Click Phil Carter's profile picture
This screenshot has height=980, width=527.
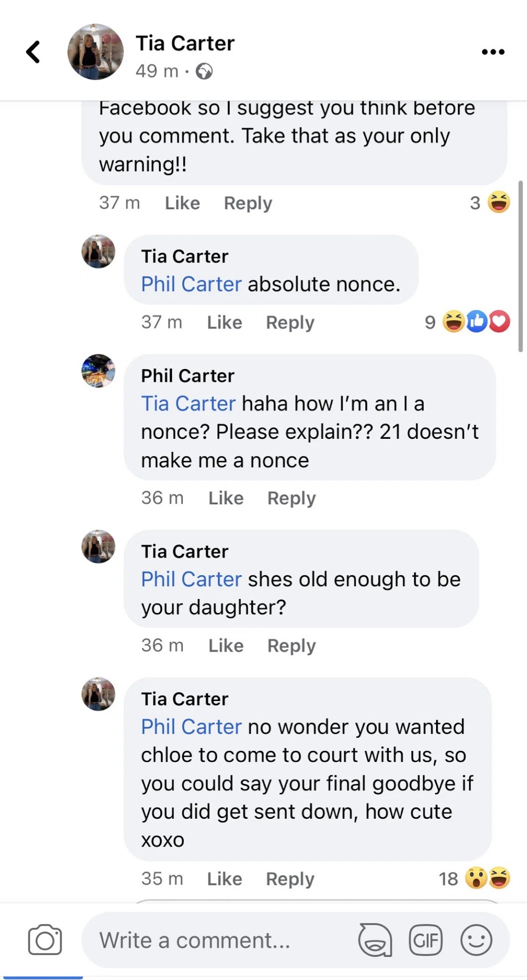98,371
